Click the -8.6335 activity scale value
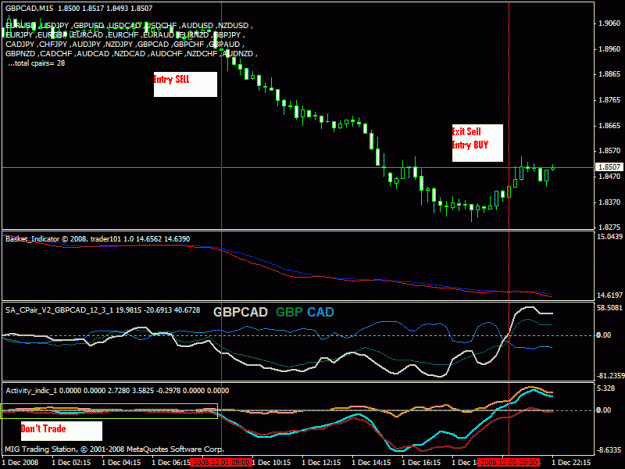This screenshot has height=469, width=625. point(609,450)
